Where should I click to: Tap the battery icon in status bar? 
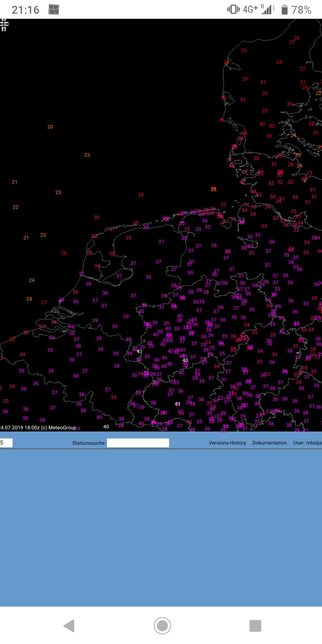(284, 10)
